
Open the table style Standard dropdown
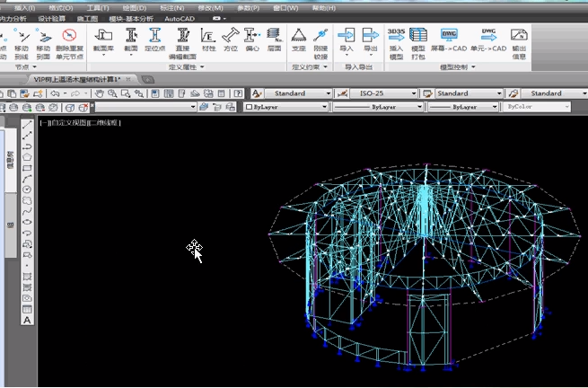(x=469, y=93)
